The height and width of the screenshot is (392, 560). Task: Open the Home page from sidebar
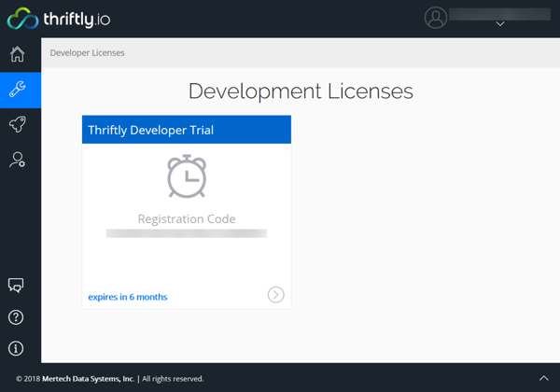click(x=17, y=54)
